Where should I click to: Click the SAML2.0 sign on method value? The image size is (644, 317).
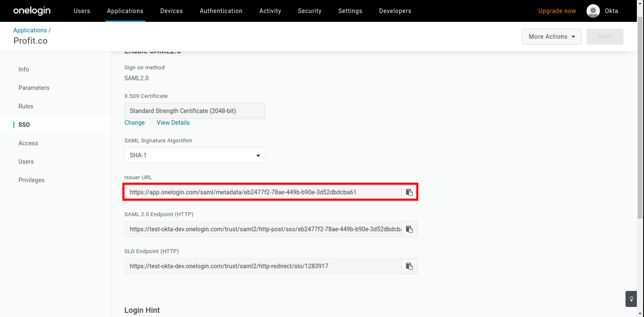(x=136, y=78)
